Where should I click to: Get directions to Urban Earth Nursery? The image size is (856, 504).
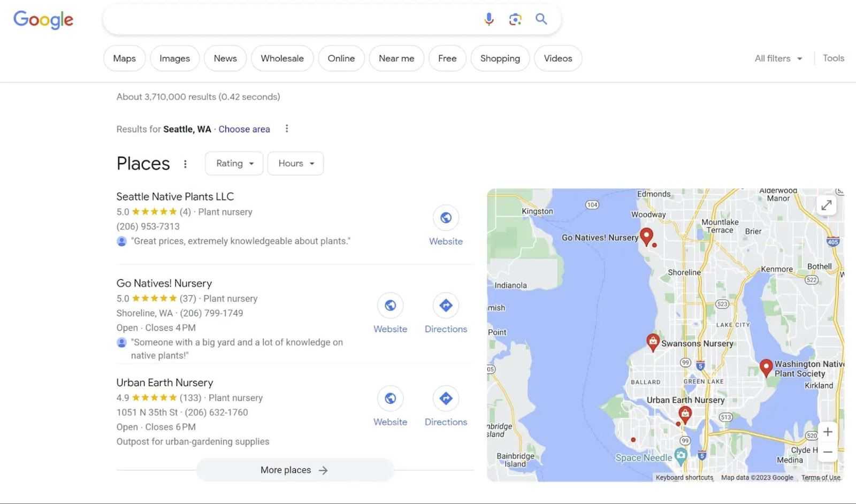tap(446, 399)
